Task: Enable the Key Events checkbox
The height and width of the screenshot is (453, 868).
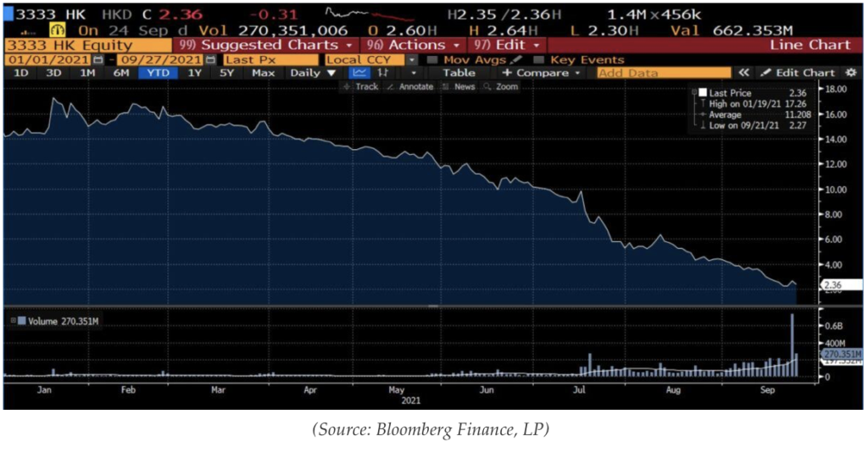Action: pyautogui.click(x=538, y=60)
